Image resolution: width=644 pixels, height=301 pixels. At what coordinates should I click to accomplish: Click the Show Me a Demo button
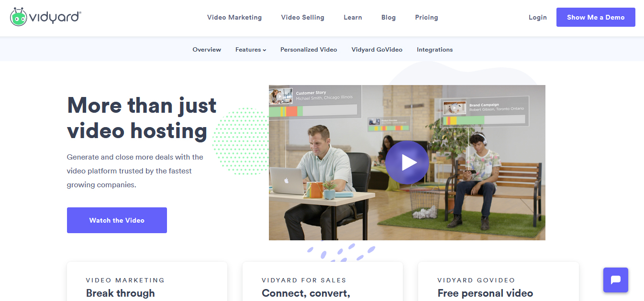[596, 17]
